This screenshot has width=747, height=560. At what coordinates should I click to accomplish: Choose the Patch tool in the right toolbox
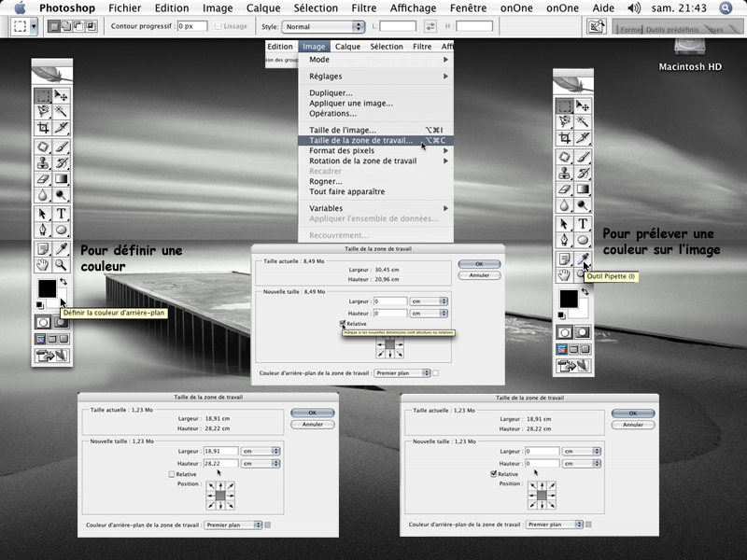pos(565,157)
